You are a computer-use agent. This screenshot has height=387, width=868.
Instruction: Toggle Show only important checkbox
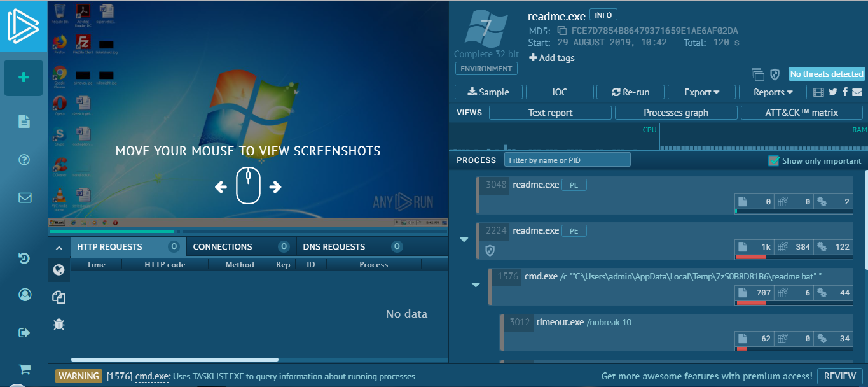[773, 160]
